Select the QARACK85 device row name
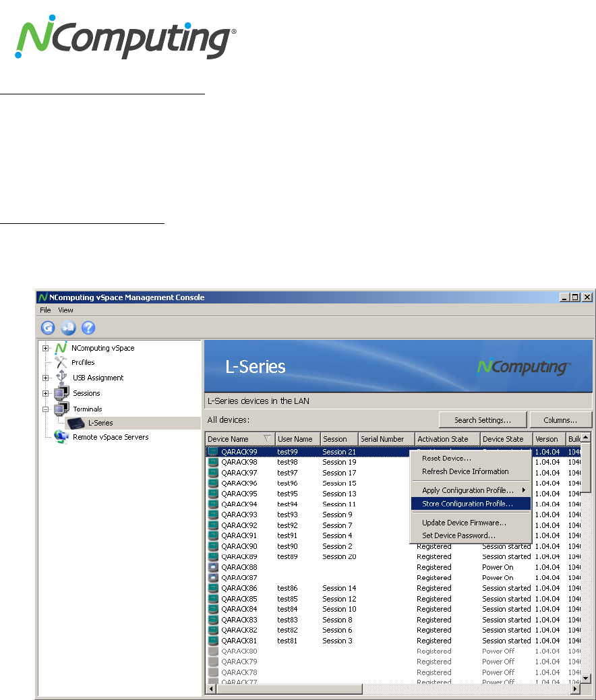 pyautogui.click(x=239, y=599)
